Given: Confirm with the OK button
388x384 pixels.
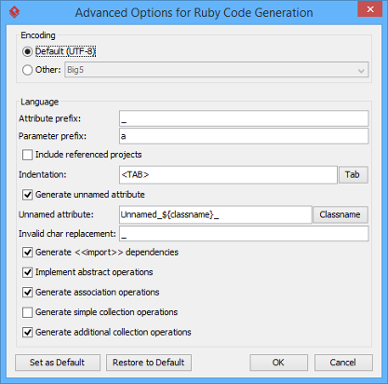Looking at the screenshot, I should click(279, 362).
